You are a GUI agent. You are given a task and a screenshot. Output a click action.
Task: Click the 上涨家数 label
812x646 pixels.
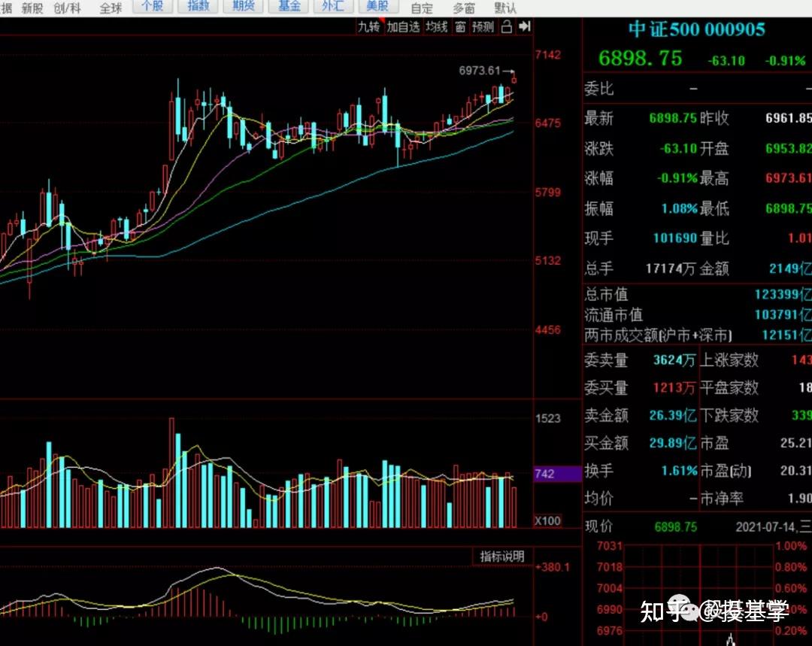729,360
